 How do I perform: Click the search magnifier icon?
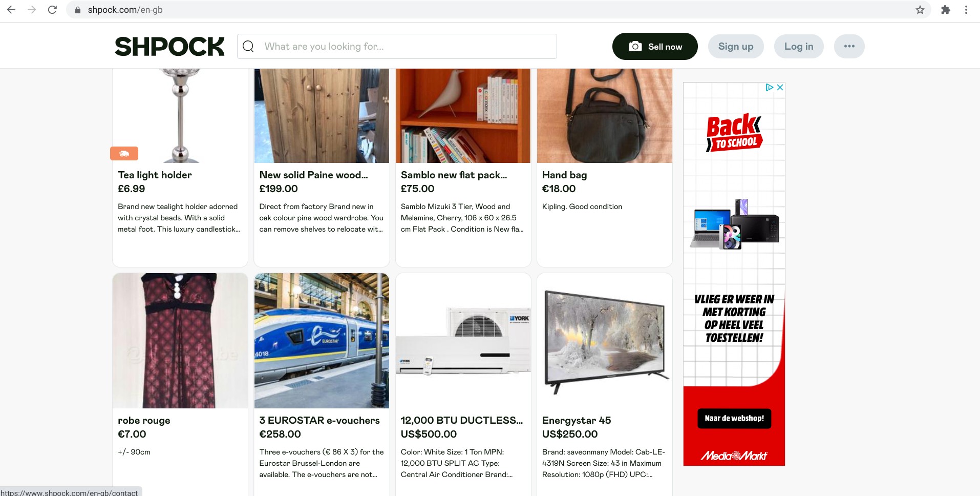(248, 47)
